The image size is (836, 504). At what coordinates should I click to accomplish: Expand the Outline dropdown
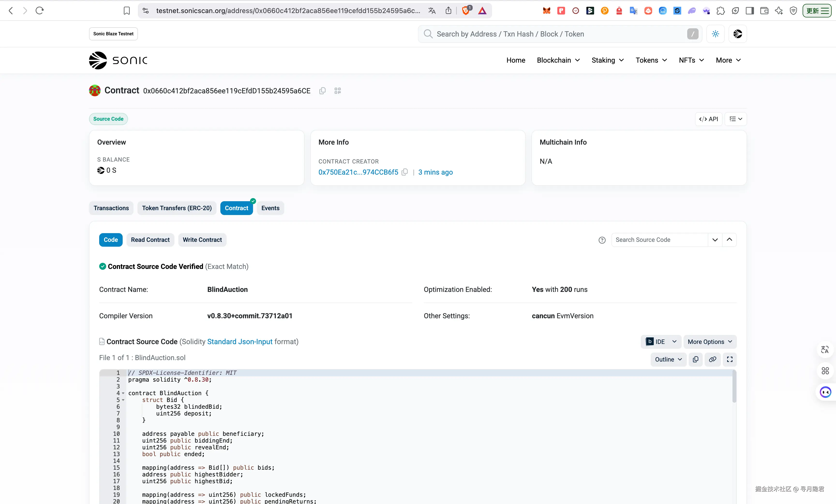pos(668,359)
